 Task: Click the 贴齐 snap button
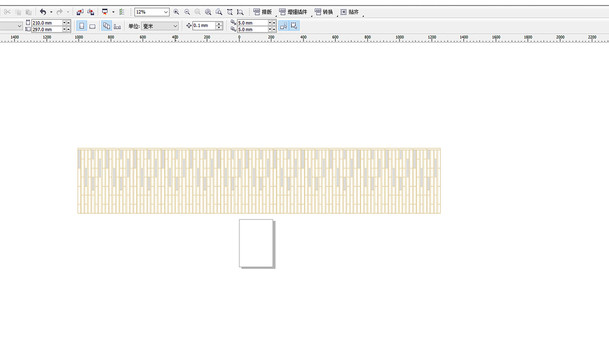point(350,12)
